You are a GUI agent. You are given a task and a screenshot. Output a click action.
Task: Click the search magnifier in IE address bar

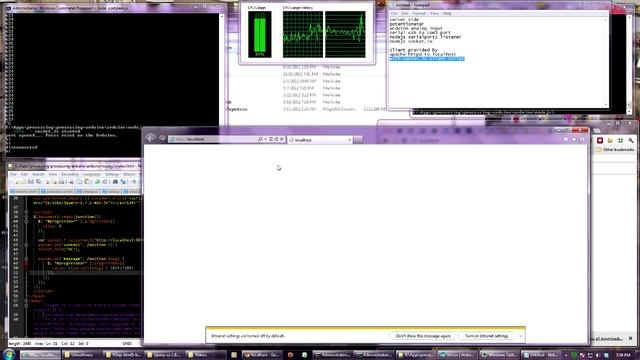tap(260, 139)
